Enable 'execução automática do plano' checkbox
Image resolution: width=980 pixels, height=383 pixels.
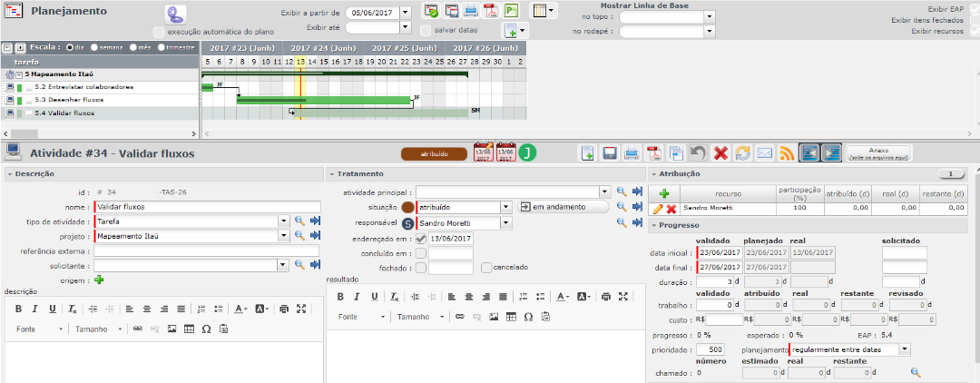pyautogui.click(x=159, y=32)
